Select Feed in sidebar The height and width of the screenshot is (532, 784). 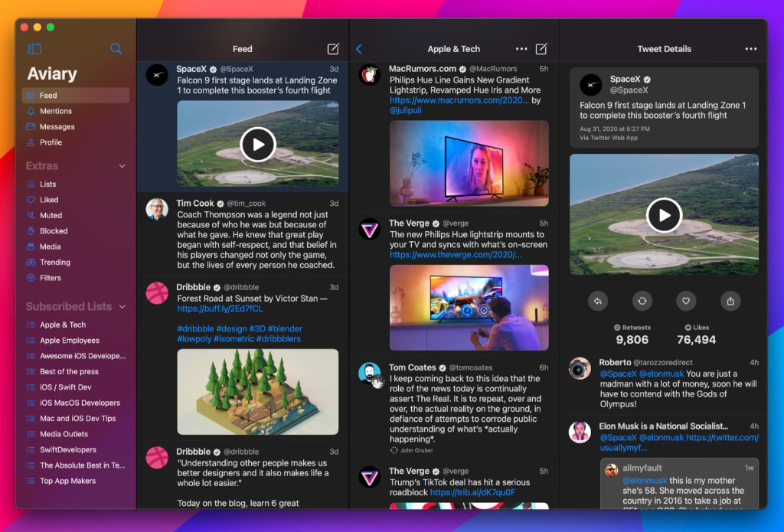[76, 95]
